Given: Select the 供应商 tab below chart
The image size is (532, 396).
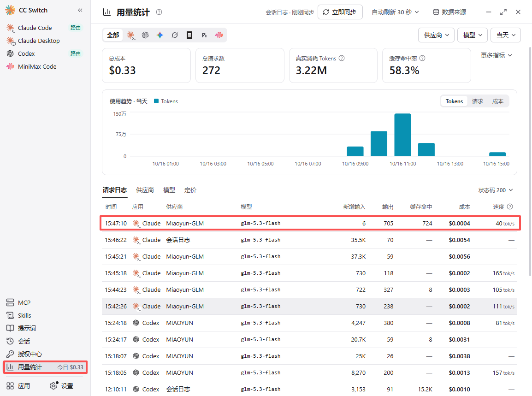Looking at the screenshot, I should (145, 190).
